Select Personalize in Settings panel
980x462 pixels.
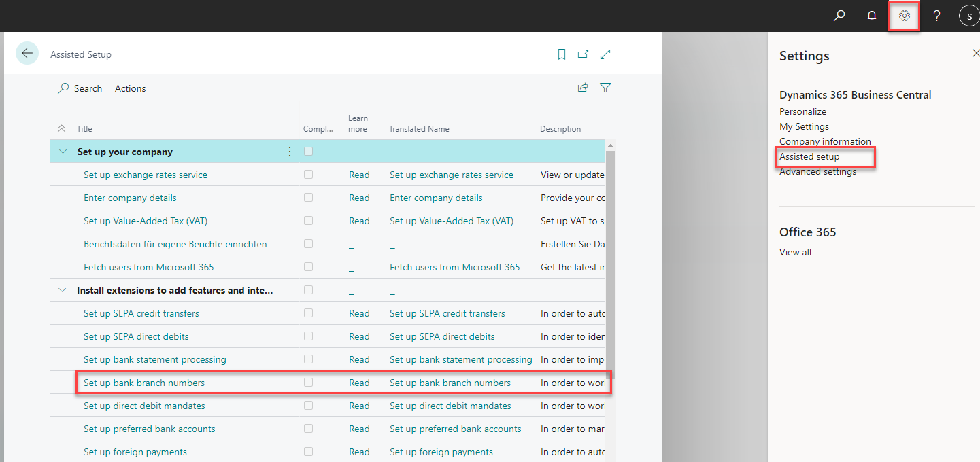point(802,111)
